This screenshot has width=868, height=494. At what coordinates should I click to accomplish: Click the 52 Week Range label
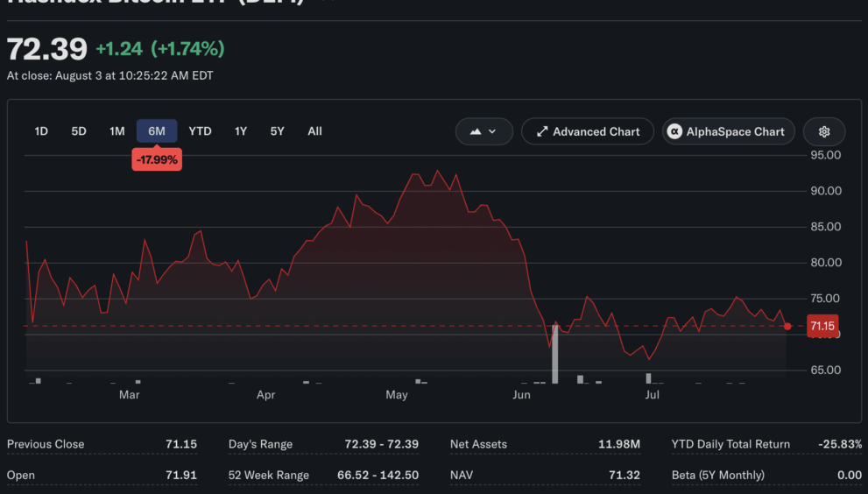269,476
